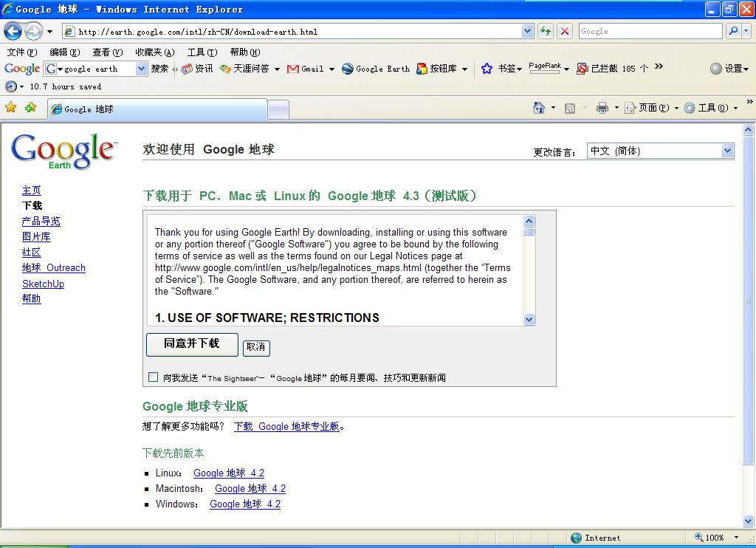Expand the address bar history dropdown
The image size is (756, 548).
click(x=527, y=31)
